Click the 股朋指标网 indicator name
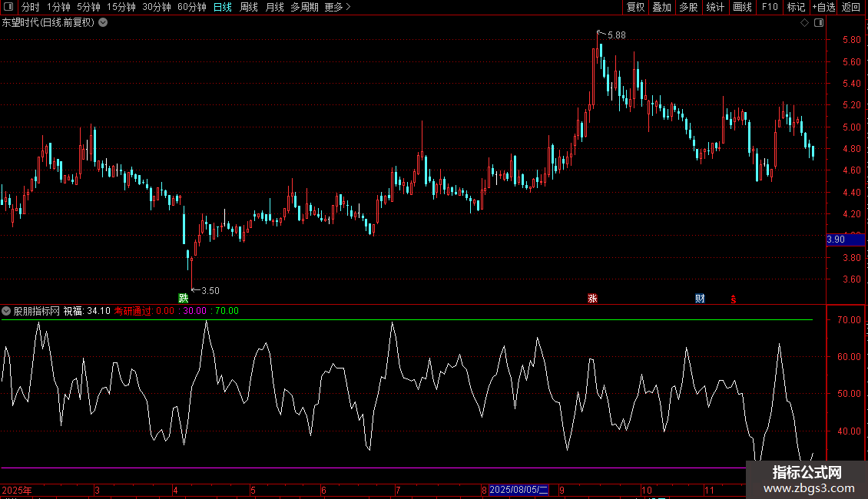Viewport: 868px width, 499px height. pos(37,311)
